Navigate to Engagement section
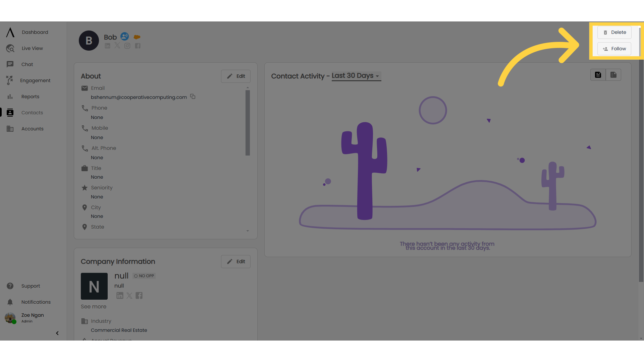Screen dimensions: 644x362 click(x=35, y=80)
